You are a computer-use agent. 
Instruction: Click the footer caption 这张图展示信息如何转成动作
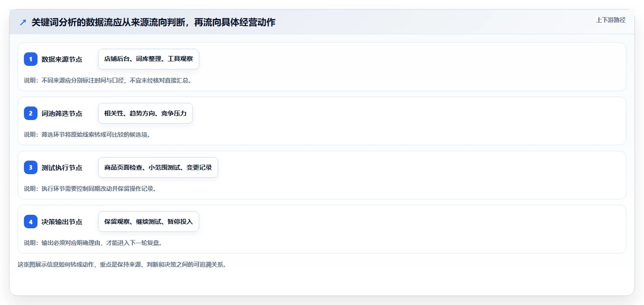coord(55,264)
